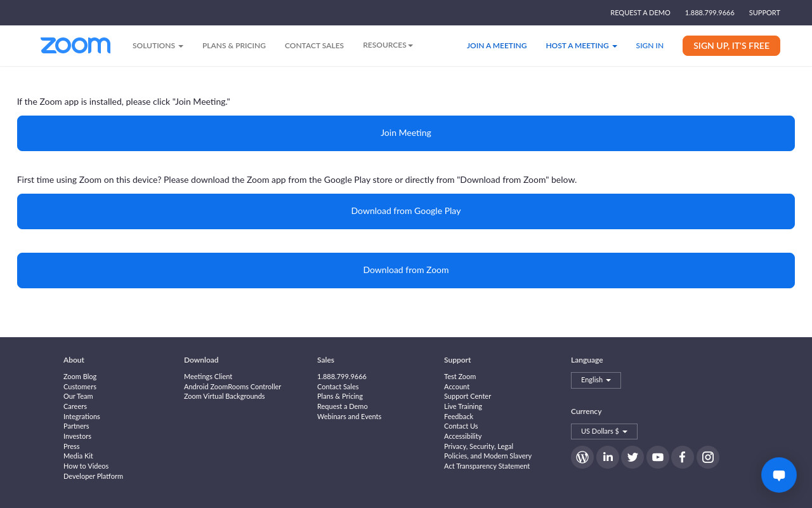Open the Integrations footer link
The image size is (812, 508).
(x=82, y=417)
